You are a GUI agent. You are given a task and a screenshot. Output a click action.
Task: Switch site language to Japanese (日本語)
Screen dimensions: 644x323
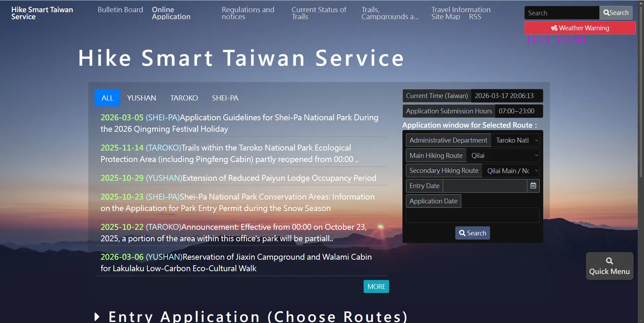coord(571,40)
